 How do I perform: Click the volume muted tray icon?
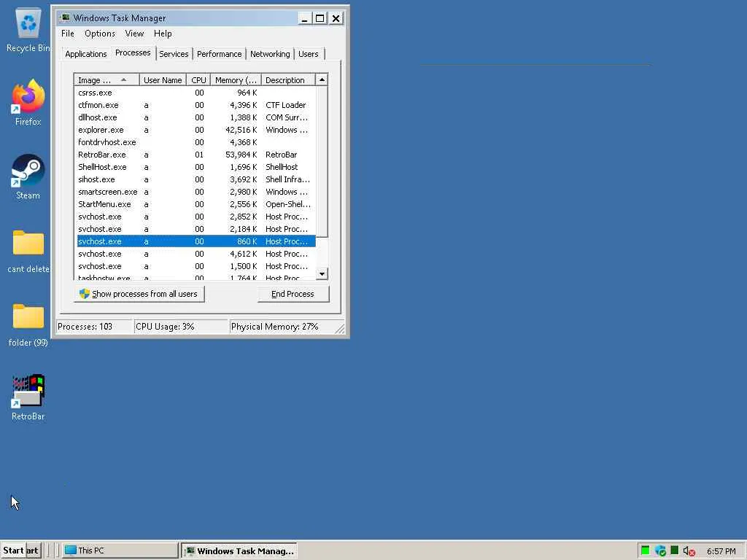(x=689, y=551)
